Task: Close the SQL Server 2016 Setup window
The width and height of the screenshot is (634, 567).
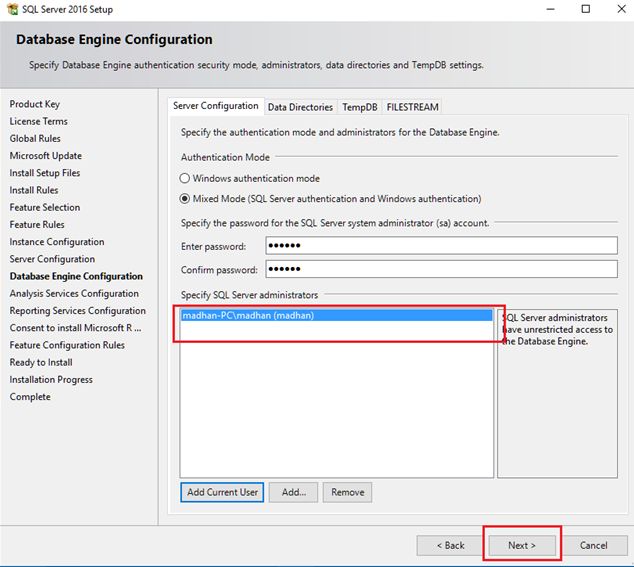Action: click(x=616, y=9)
